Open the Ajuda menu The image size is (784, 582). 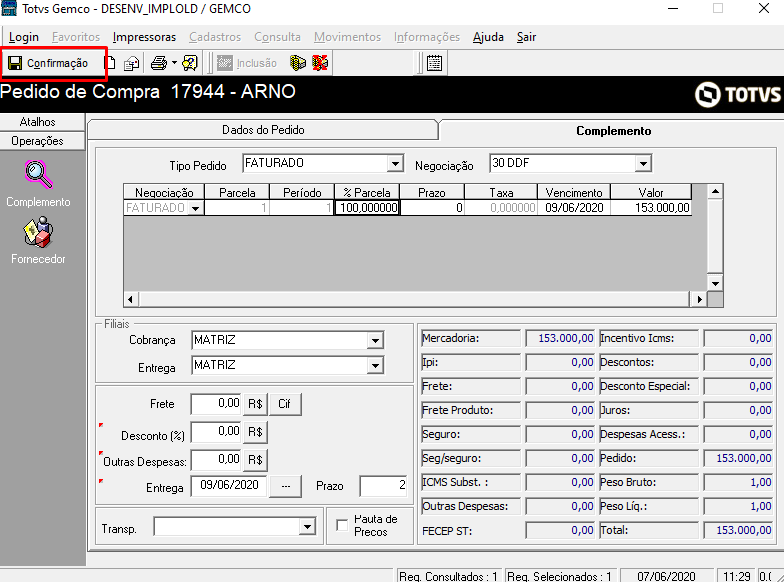click(x=488, y=37)
